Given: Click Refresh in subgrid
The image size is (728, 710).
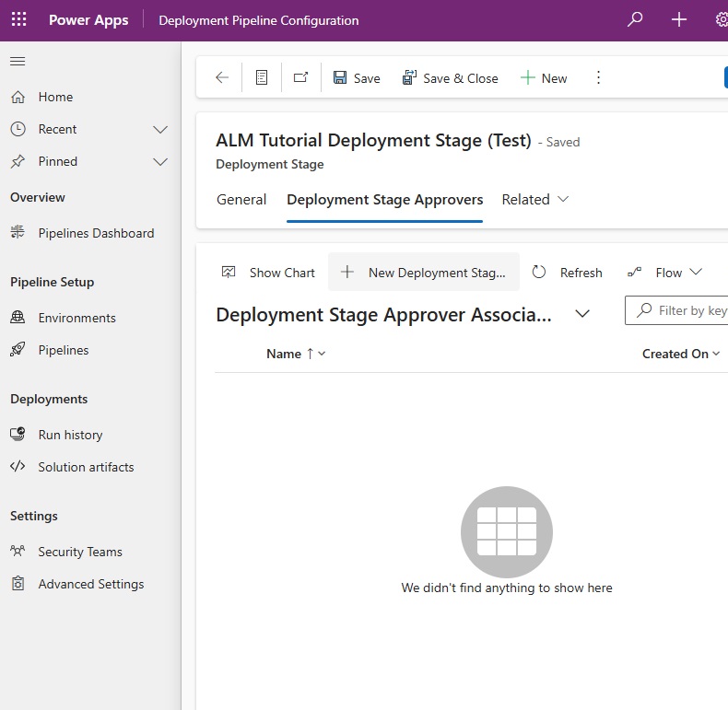Looking at the screenshot, I should (568, 273).
